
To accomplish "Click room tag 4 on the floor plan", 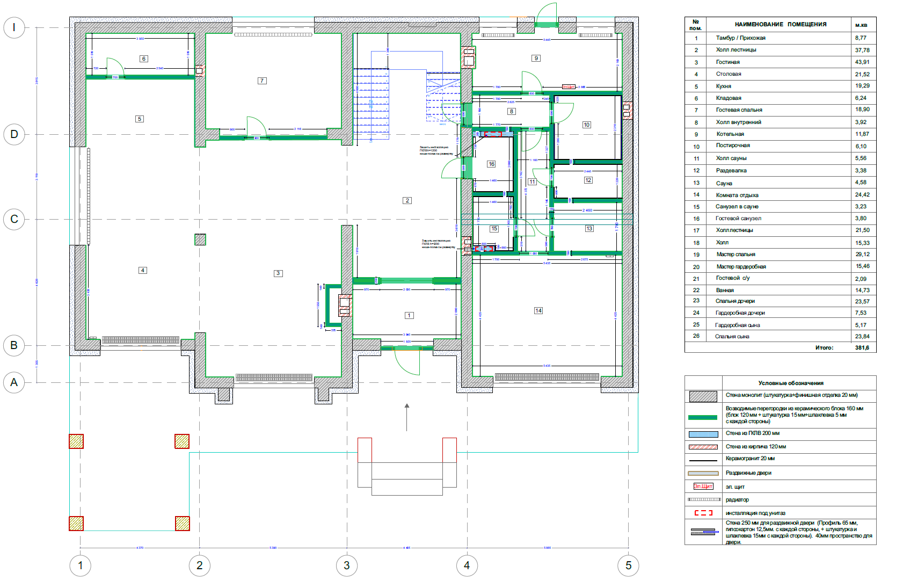I will pyautogui.click(x=143, y=270).
